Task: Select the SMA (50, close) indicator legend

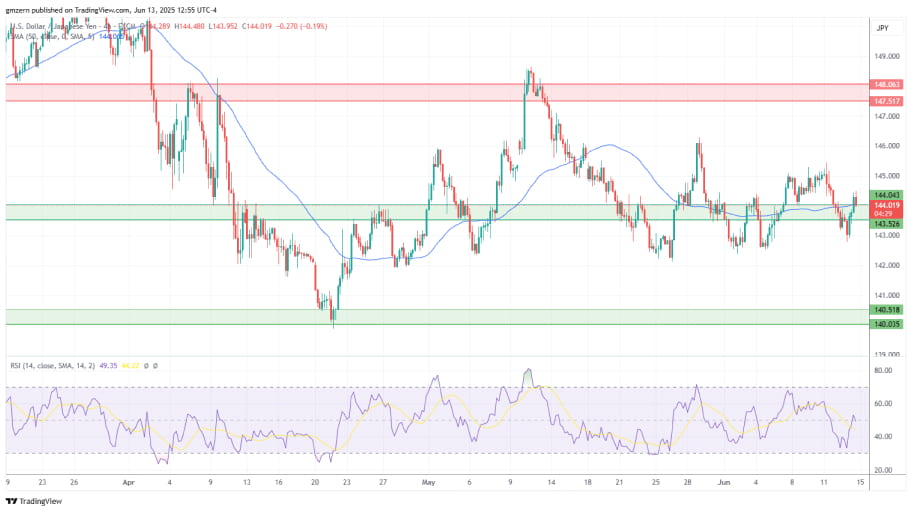Action: click(51, 37)
